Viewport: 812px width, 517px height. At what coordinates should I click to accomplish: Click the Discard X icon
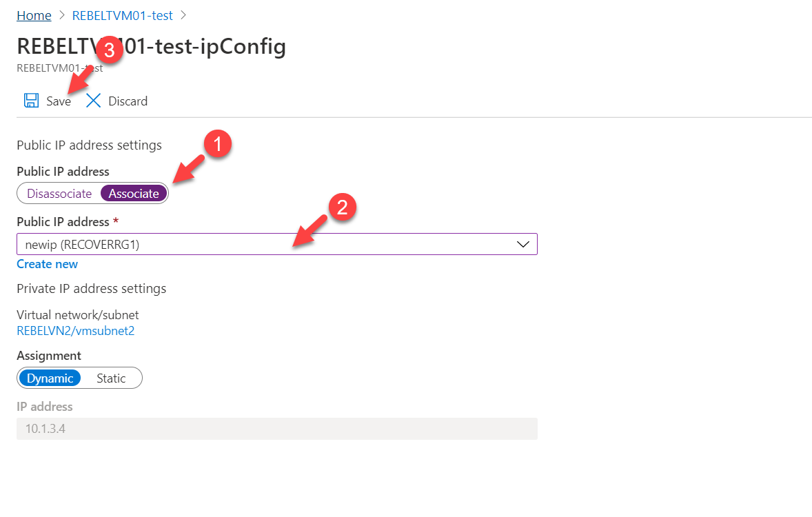93,101
